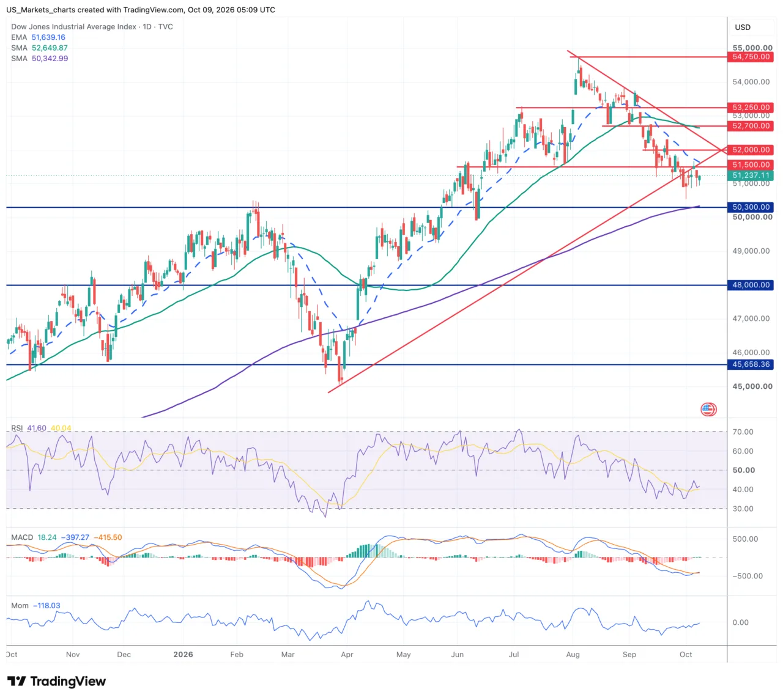Click the 48,000.00 blue price label
Image resolution: width=783 pixels, height=700 pixels.
click(751, 285)
